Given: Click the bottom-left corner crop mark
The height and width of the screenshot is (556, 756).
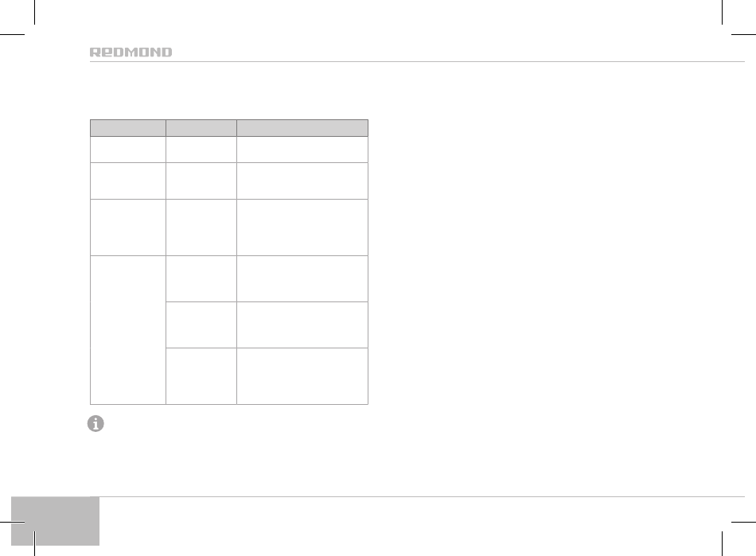Looking at the screenshot, I should coord(24,532).
